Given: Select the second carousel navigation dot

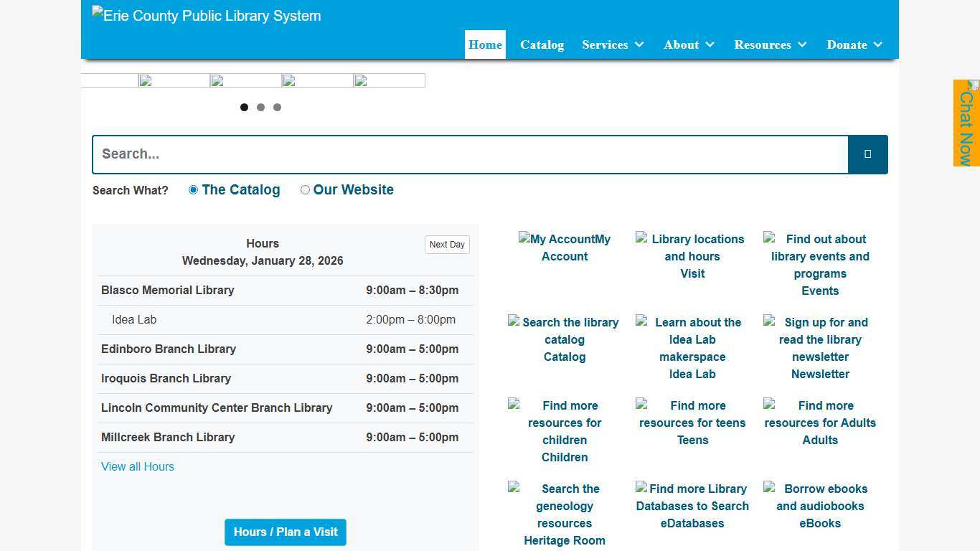Looking at the screenshot, I should click(x=260, y=107).
